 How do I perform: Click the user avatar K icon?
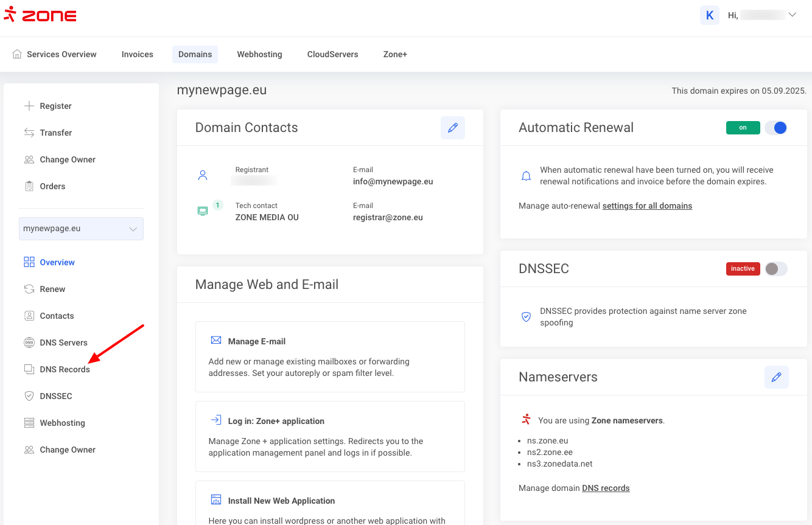tap(709, 15)
